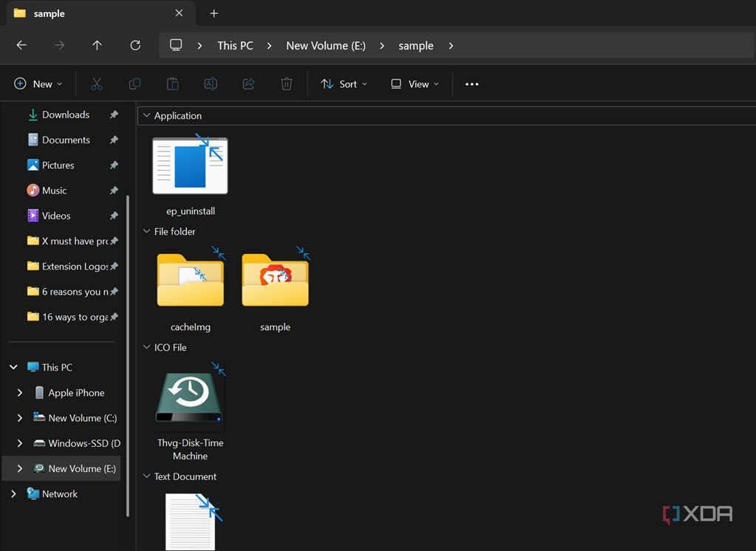Click the Share icon in toolbar

click(x=248, y=84)
